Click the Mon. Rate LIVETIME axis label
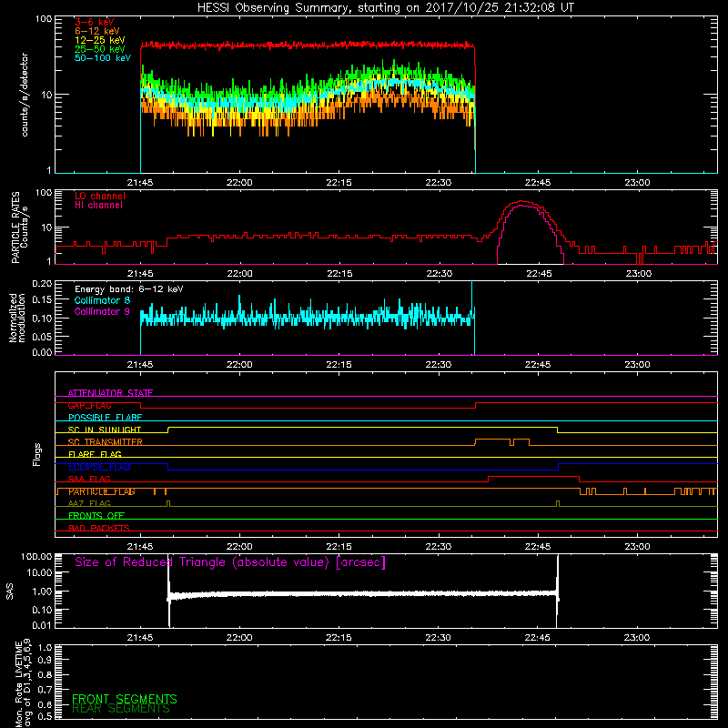The width and height of the screenshot is (728, 728). coord(23,682)
